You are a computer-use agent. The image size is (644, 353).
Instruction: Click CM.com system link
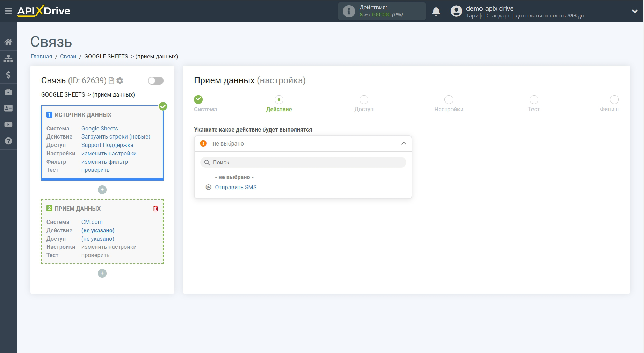tap(92, 222)
